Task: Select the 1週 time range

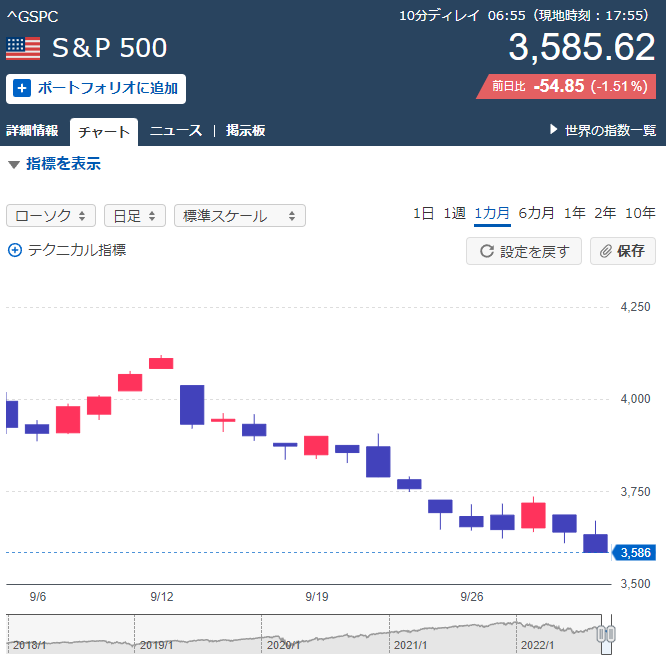Action: [x=454, y=213]
